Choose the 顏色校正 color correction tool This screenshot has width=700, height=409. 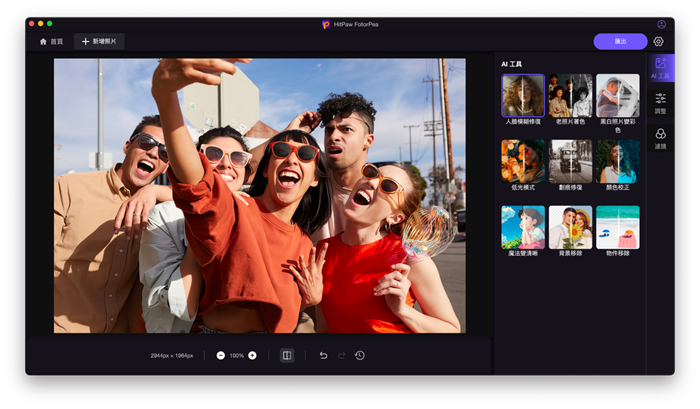coord(617,160)
